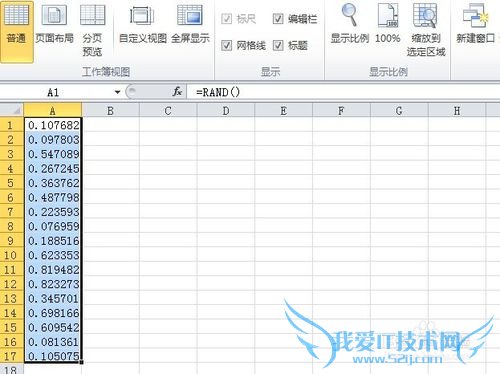Click cell containing 0.623353
The image size is (500, 374).
(53, 255)
